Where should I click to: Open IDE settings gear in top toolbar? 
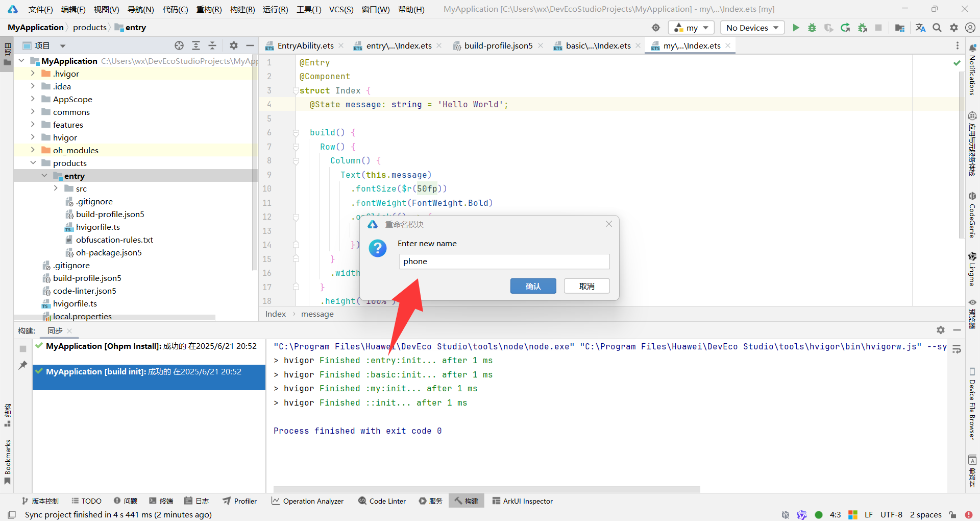click(x=954, y=28)
